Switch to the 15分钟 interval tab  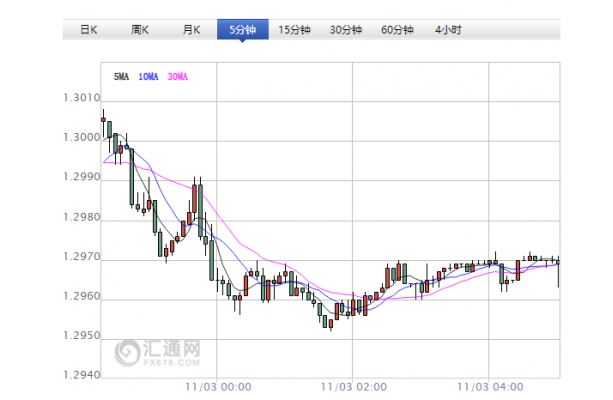294,30
